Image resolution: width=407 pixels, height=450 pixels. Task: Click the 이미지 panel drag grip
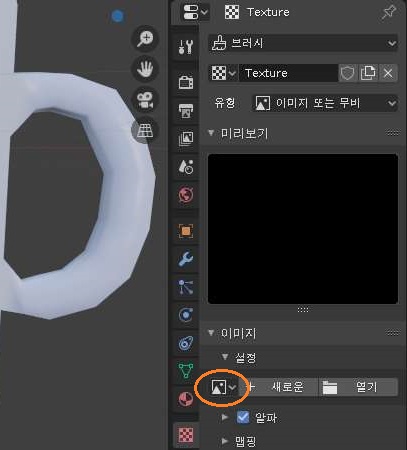(x=393, y=333)
